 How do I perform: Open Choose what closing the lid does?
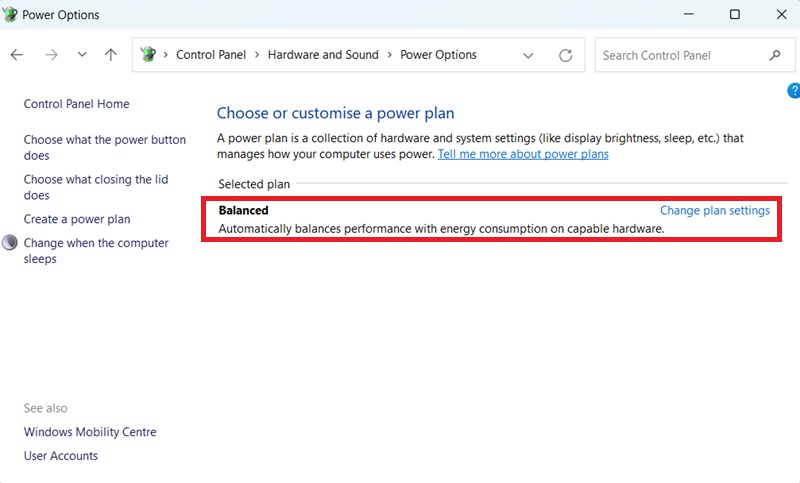click(x=96, y=187)
